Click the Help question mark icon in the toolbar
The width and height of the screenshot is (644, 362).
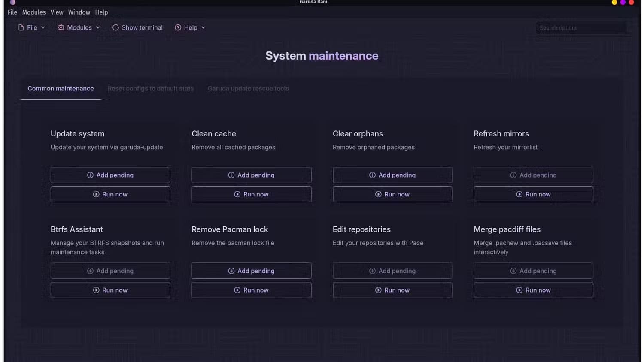click(178, 27)
